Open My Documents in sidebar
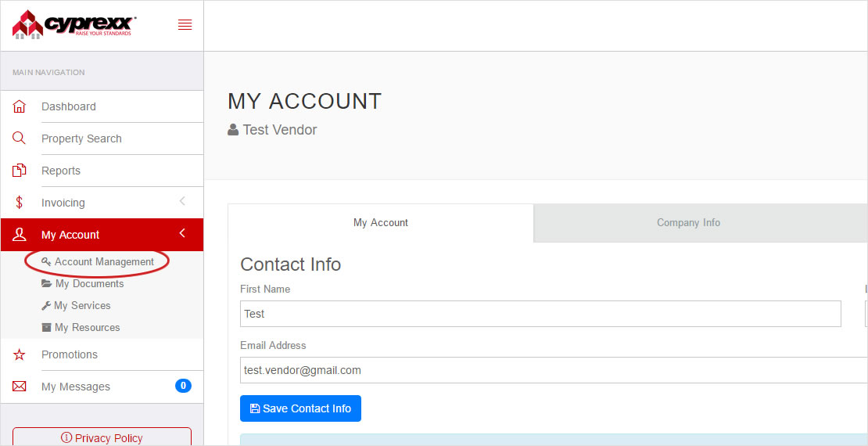Screen dimensions: 868x446 89,284
